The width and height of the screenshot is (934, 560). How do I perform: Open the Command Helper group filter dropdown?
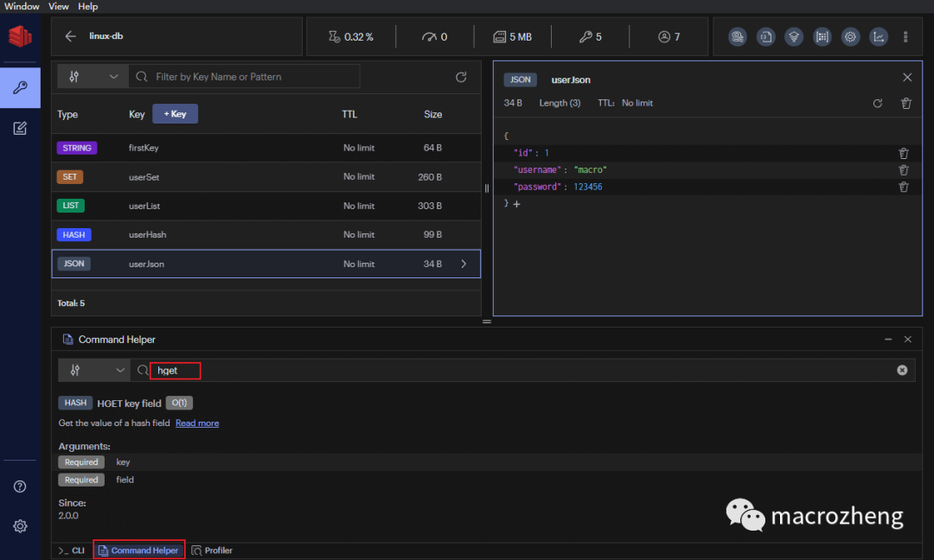click(93, 370)
